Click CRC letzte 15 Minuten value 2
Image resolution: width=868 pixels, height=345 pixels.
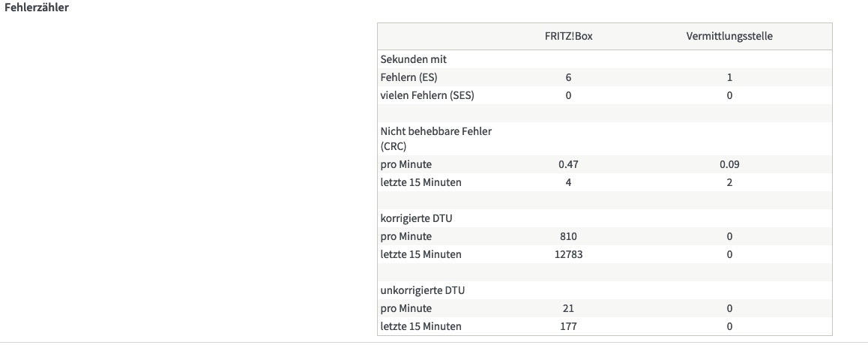coord(729,182)
